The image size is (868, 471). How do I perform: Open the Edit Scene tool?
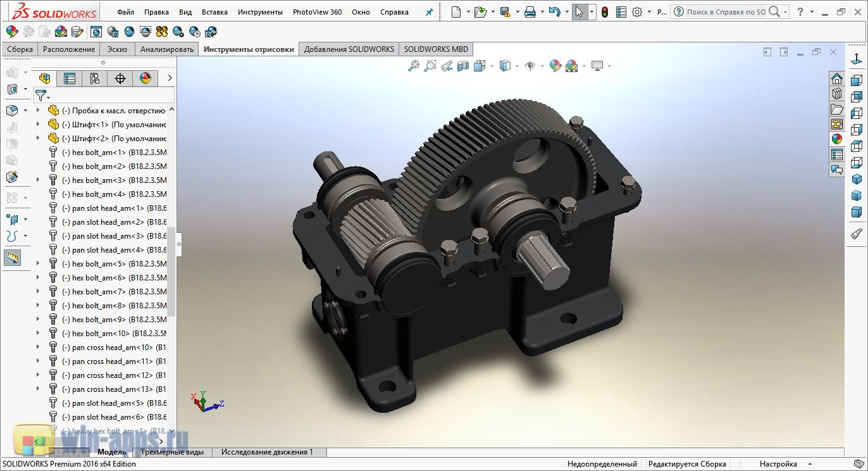[61, 31]
